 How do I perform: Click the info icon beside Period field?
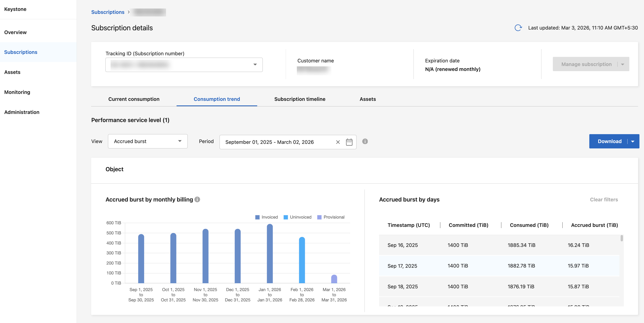tap(365, 141)
